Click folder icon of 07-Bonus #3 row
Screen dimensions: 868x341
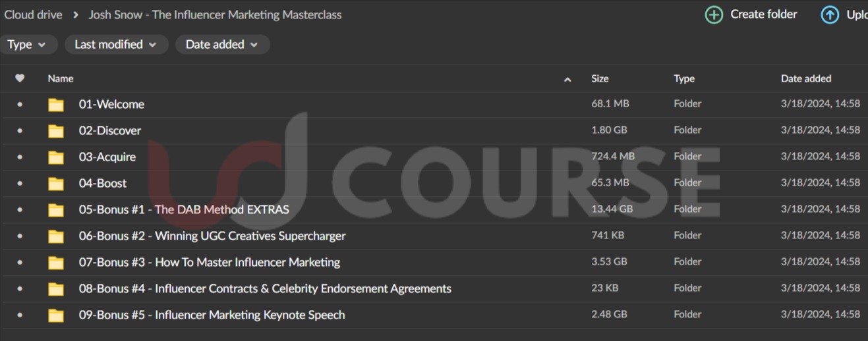tap(56, 262)
